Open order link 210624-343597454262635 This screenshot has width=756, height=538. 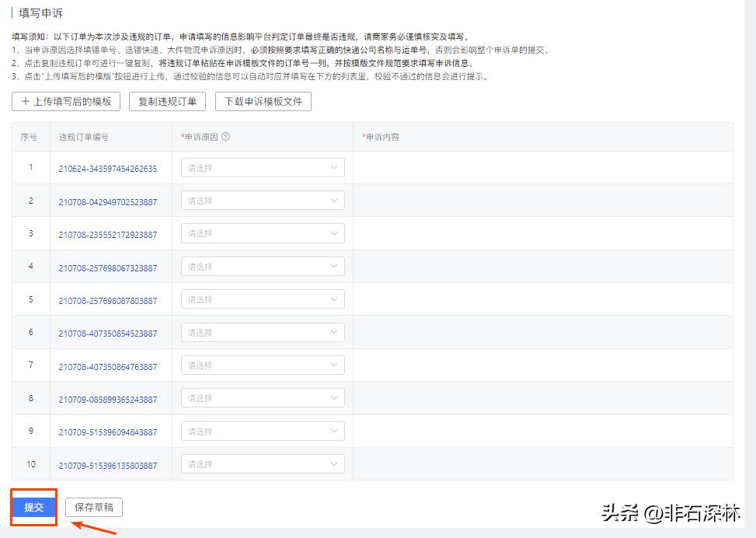[108, 167]
